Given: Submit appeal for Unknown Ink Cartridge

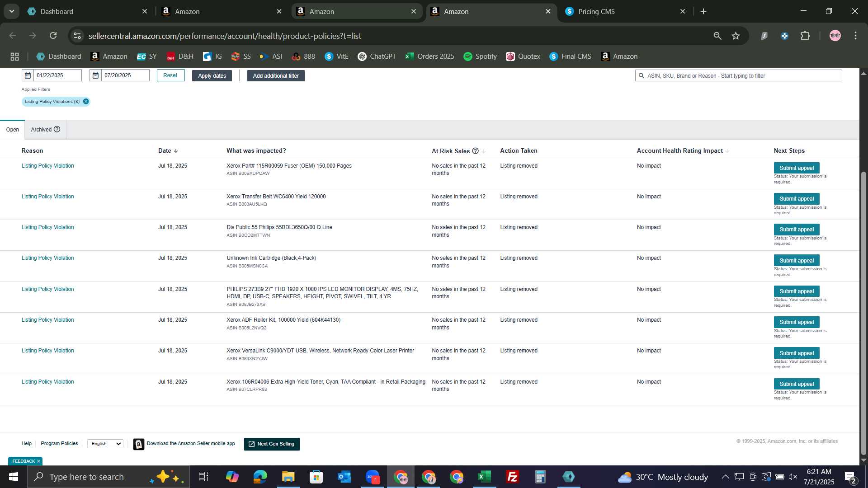Looking at the screenshot, I should pos(797,261).
